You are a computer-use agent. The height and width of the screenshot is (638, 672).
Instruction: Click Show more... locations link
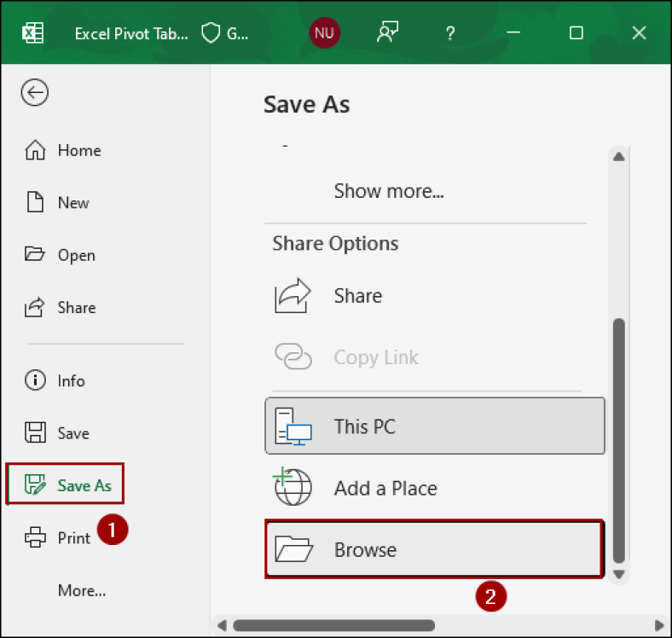tap(389, 191)
